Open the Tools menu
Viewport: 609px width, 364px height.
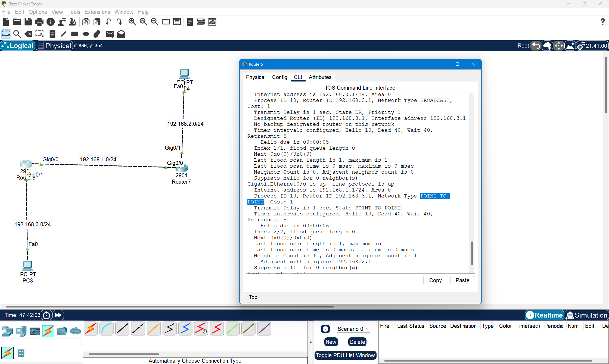click(74, 12)
